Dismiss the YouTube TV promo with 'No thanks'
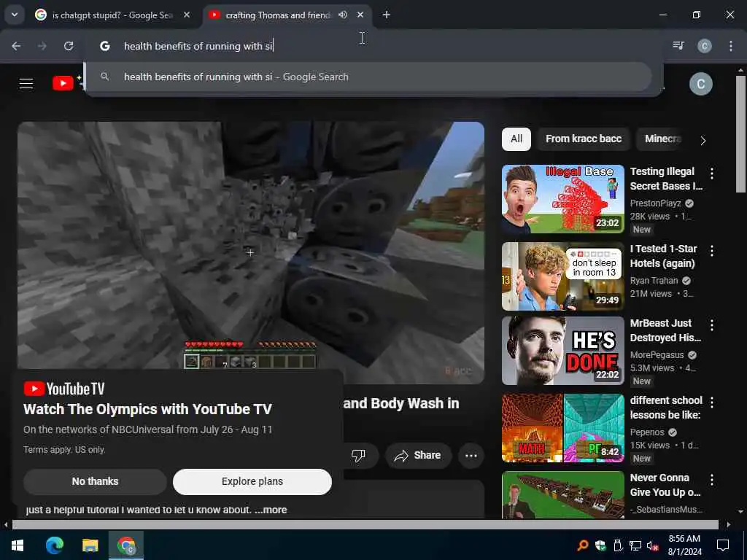This screenshot has width=747, height=560. point(95,481)
